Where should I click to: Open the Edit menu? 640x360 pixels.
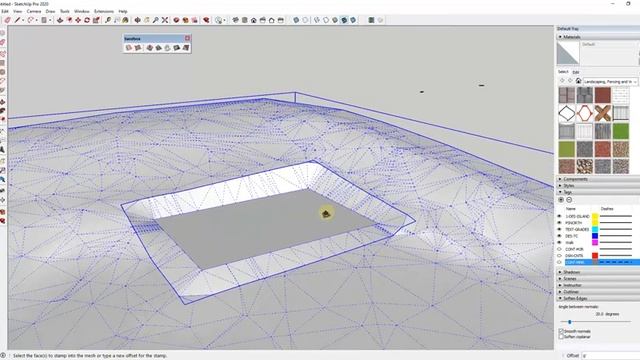[4, 11]
